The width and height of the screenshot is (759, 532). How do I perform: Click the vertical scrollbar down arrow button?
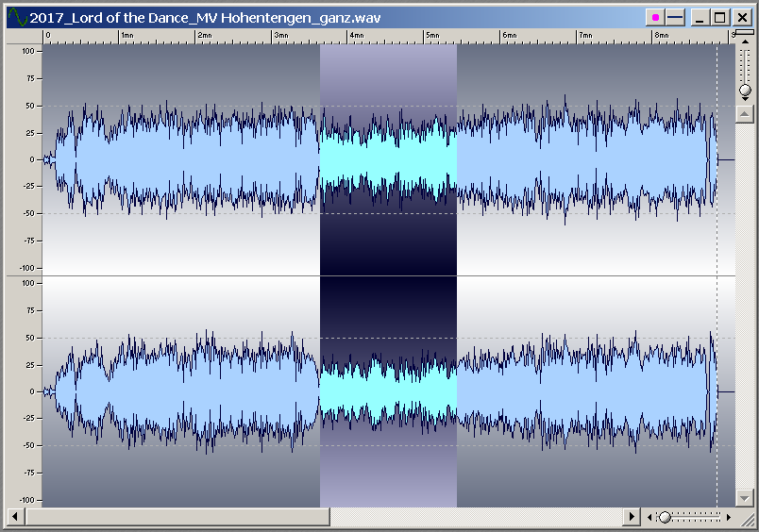point(744,497)
